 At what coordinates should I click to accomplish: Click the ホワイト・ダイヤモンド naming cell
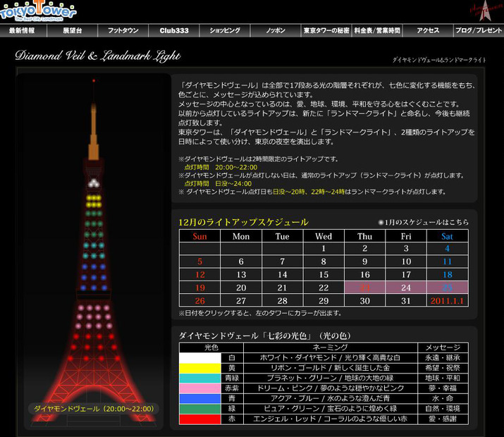point(331,357)
